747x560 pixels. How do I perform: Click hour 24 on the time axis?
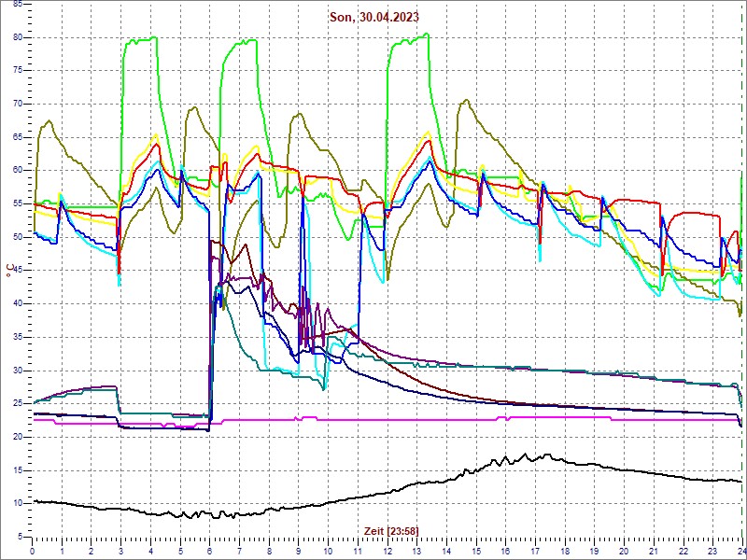click(x=741, y=551)
